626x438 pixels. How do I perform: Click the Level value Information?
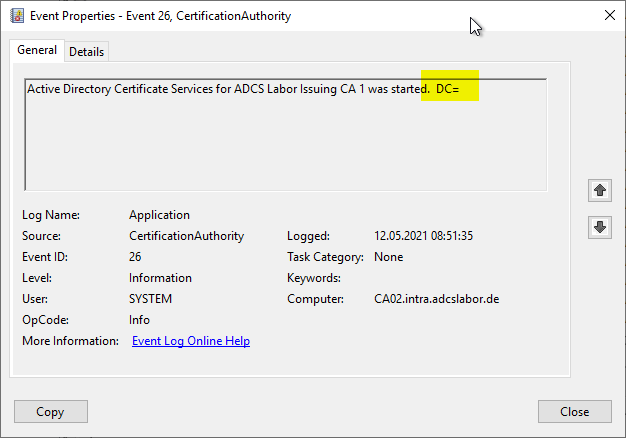(x=160, y=278)
